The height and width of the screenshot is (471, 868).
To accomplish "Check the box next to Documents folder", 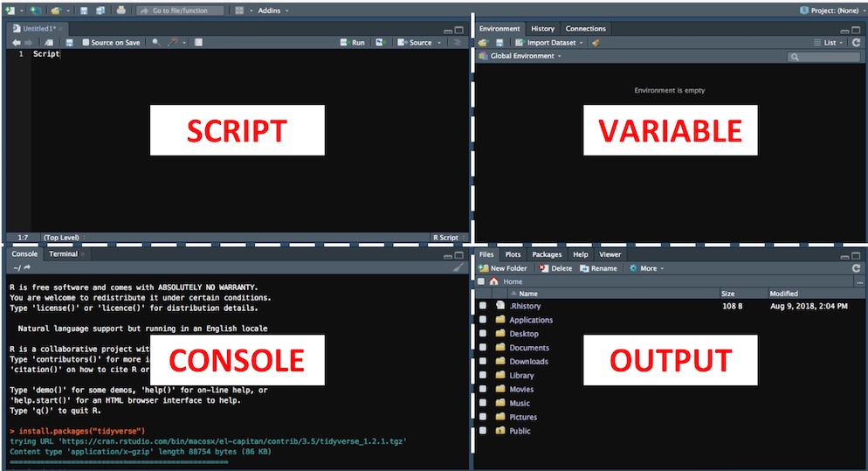I will point(483,348).
